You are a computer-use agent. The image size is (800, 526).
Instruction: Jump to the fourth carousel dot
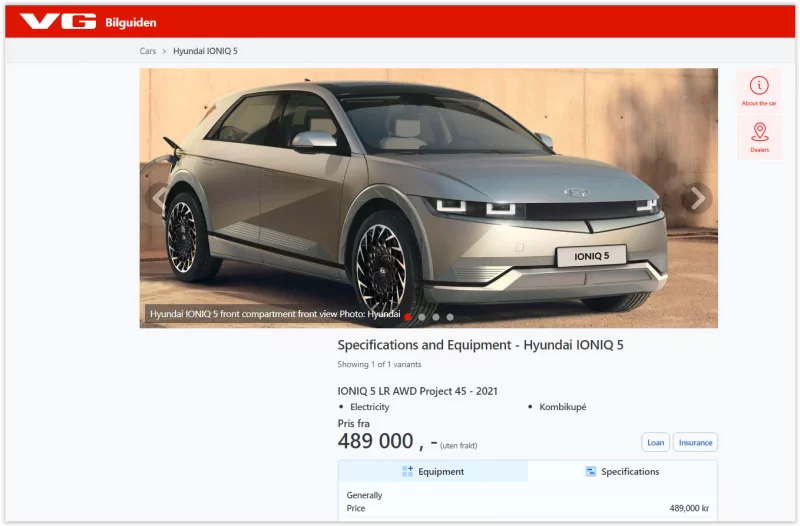click(450, 317)
